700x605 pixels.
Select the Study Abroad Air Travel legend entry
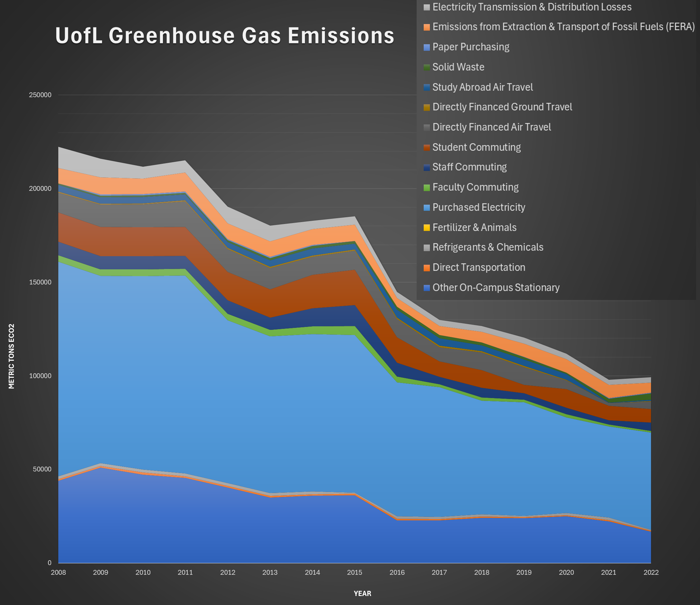(x=482, y=88)
